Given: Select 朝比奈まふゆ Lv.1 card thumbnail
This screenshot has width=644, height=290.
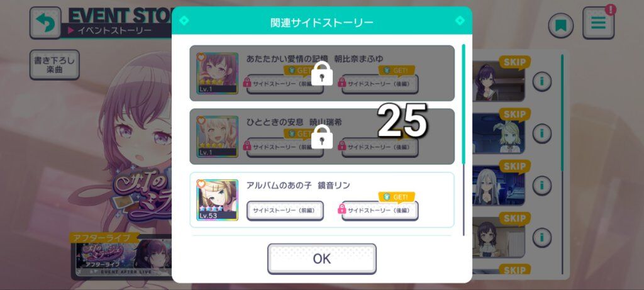Looking at the screenshot, I should pos(217,73).
